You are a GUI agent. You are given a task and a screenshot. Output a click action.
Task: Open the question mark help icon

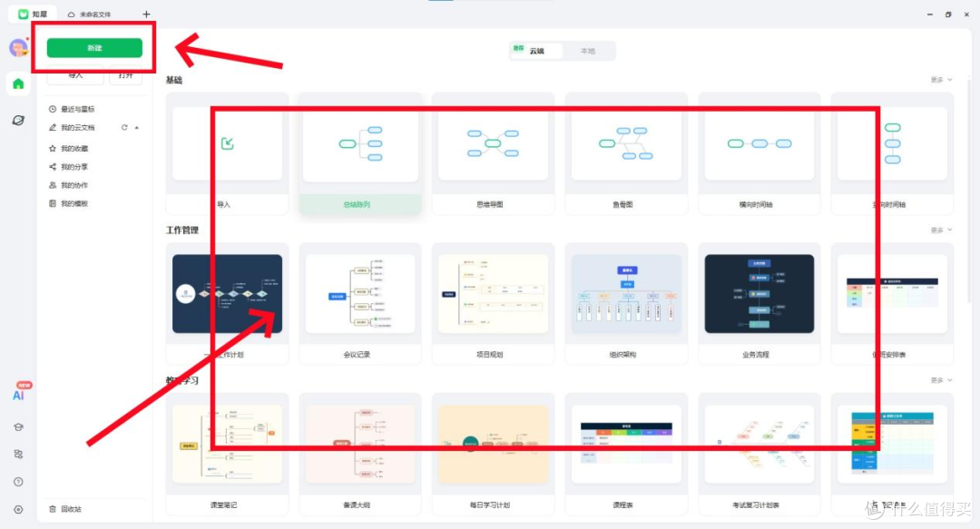[x=18, y=482]
